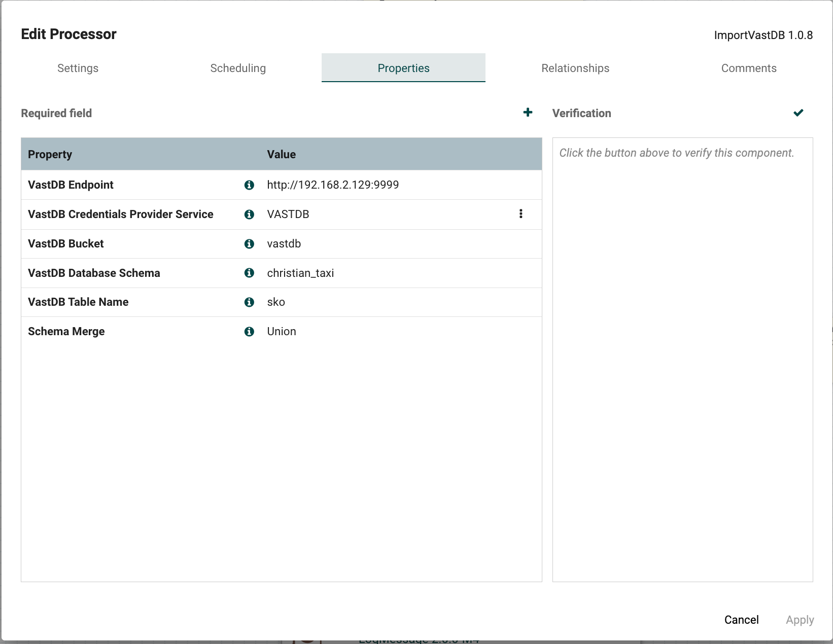The width and height of the screenshot is (833, 644).
Task: Edit the schema value christian_taxi
Action: pos(300,273)
